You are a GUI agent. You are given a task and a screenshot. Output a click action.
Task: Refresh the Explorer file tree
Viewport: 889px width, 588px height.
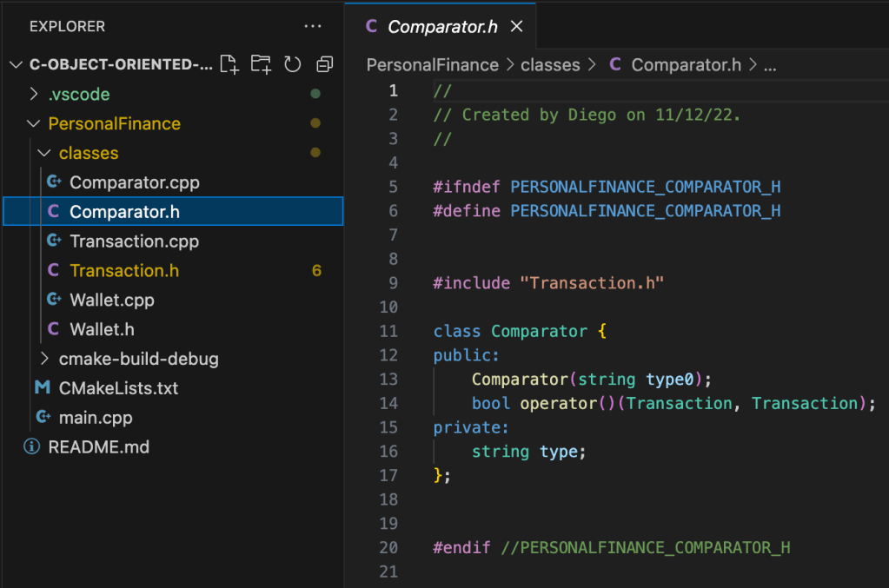pyautogui.click(x=293, y=64)
